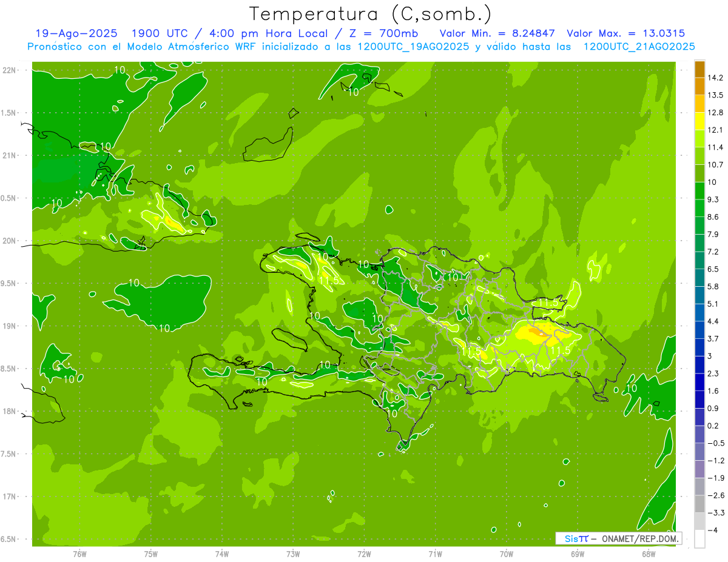The height and width of the screenshot is (562, 728).
Task: Click the '73W' longitude label
Action: tap(293, 554)
